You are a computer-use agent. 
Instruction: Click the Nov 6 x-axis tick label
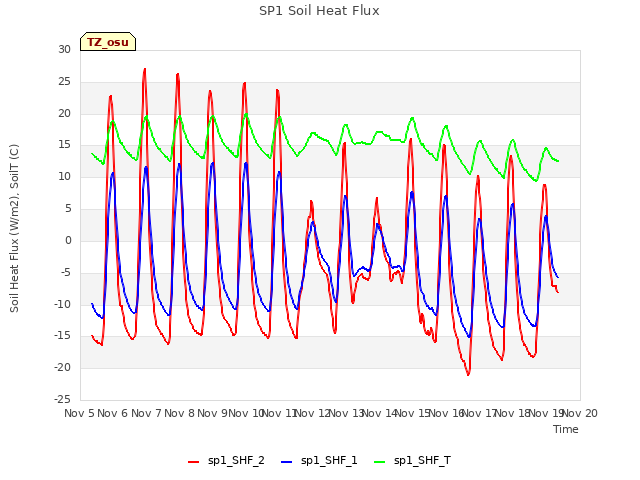click(x=113, y=413)
